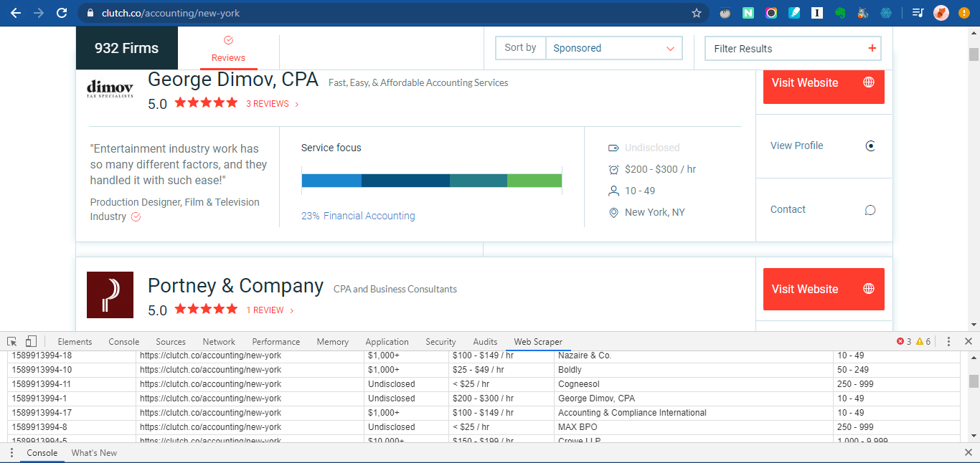
Task: Toggle the device toolbar icon in DevTools
Action: click(31, 341)
